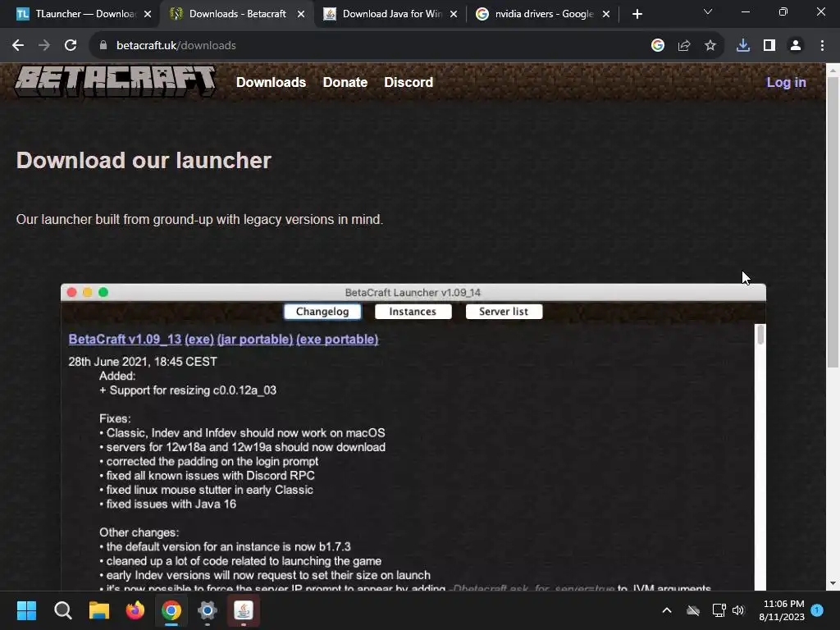Click the browser forward arrow
Screen dimensions: 840x630
44,46
